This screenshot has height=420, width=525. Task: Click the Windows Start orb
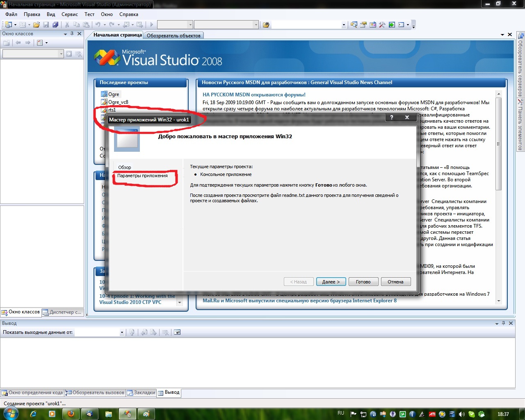(x=11, y=413)
